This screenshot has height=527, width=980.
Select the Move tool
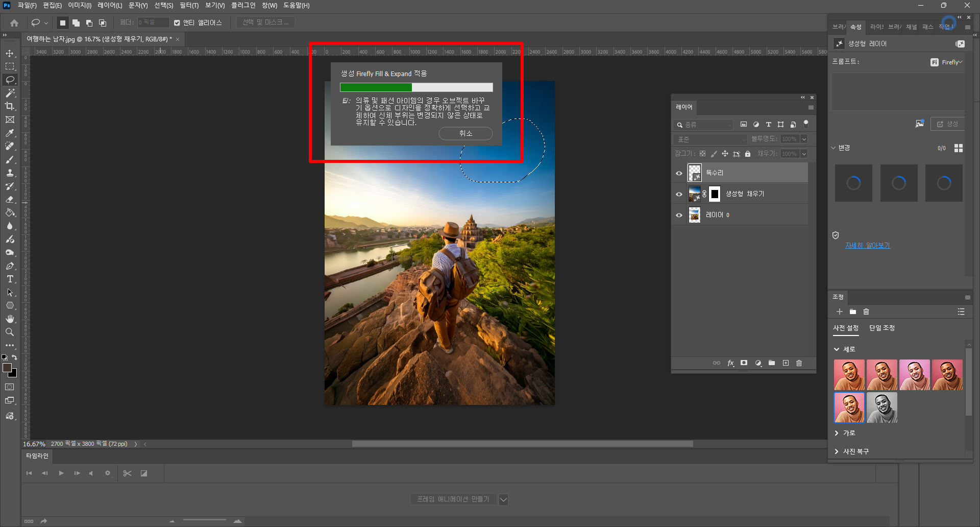pyautogui.click(x=10, y=54)
